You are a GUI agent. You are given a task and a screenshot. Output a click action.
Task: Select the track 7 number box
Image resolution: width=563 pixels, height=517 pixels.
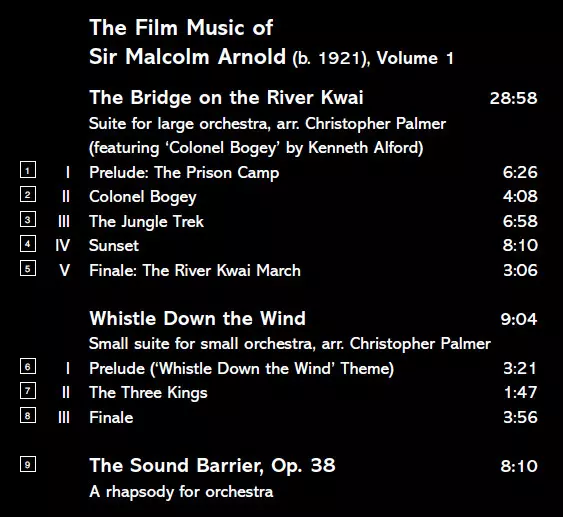coord(28,391)
